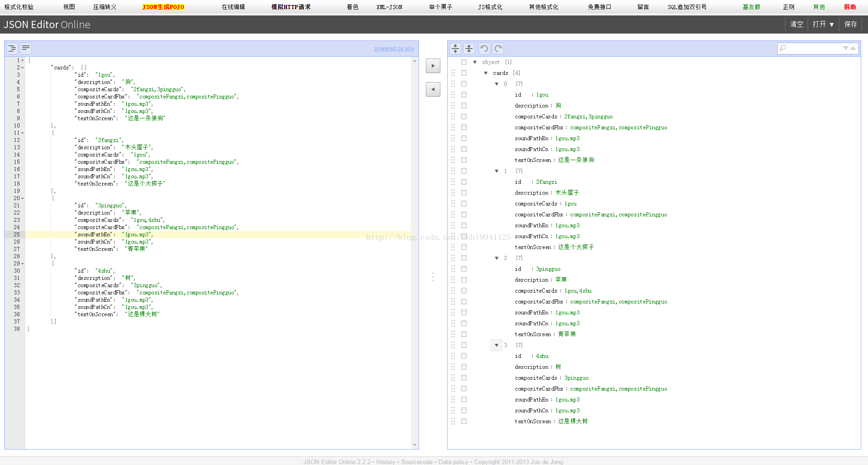The width and height of the screenshot is (868, 465).
Task: Click the code editor scrollbar down arrow
Action: tap(414, 445)
